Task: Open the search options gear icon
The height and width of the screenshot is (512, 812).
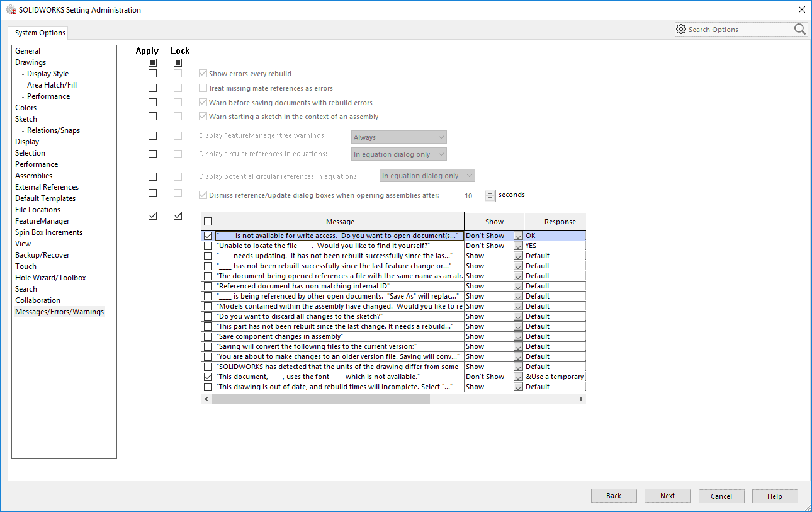Action: click(x=680, y=29)
